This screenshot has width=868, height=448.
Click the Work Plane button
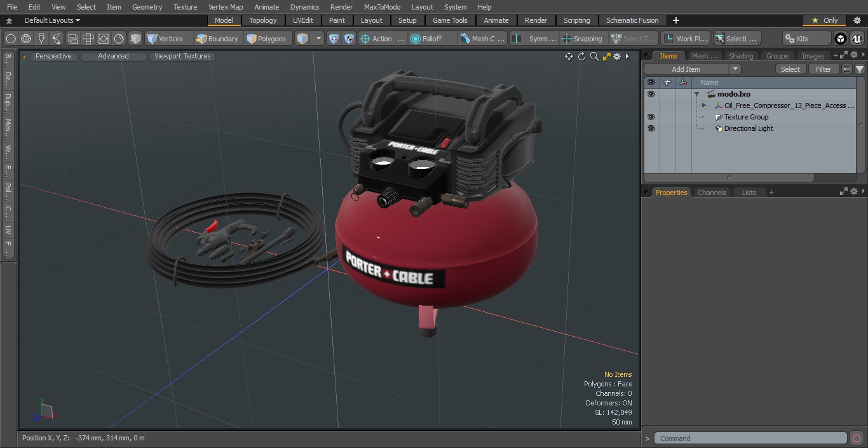point(685,39)
